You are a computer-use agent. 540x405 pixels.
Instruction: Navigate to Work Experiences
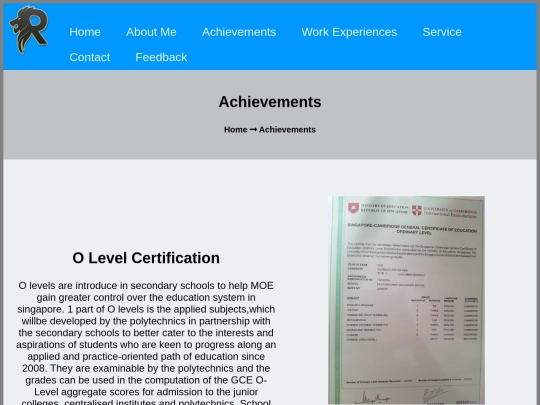(349, 32)
